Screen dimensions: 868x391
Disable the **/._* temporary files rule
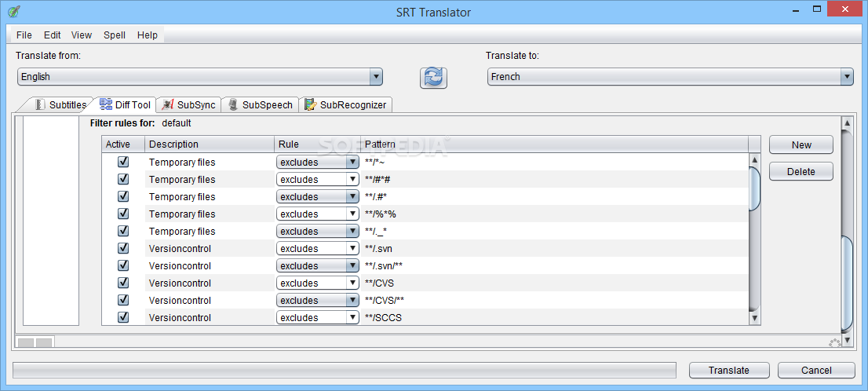pos(123,231)
